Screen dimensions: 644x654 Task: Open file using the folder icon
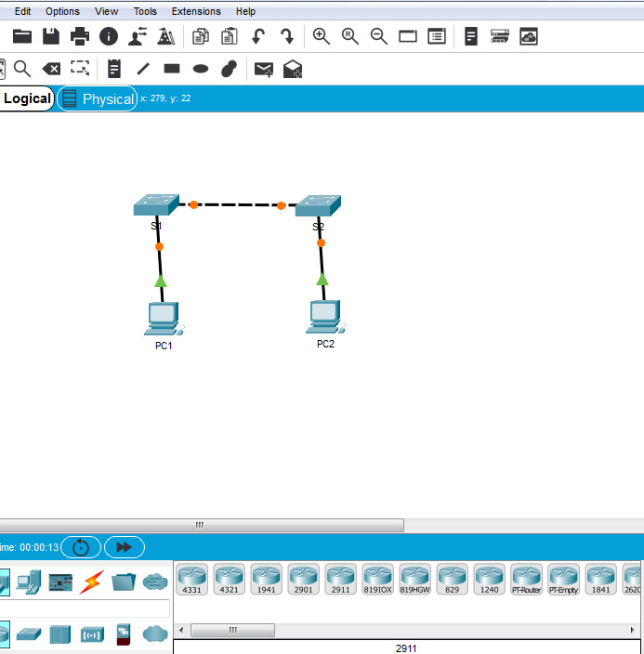(22, 36)
